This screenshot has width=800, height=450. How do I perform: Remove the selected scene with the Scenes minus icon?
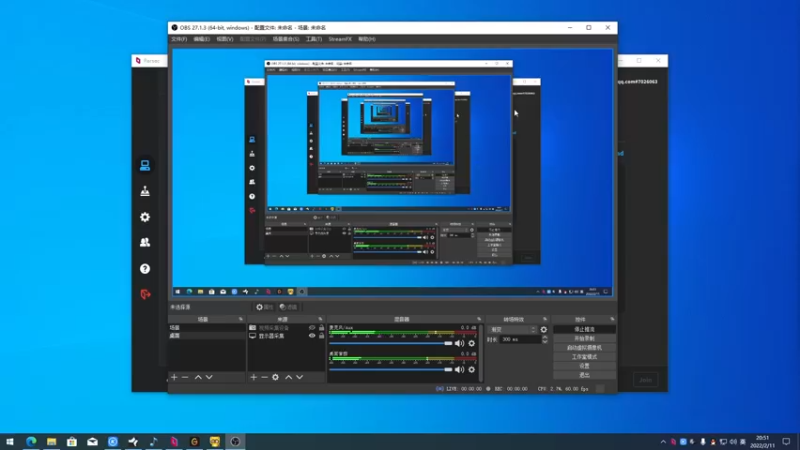coord(185,377)
